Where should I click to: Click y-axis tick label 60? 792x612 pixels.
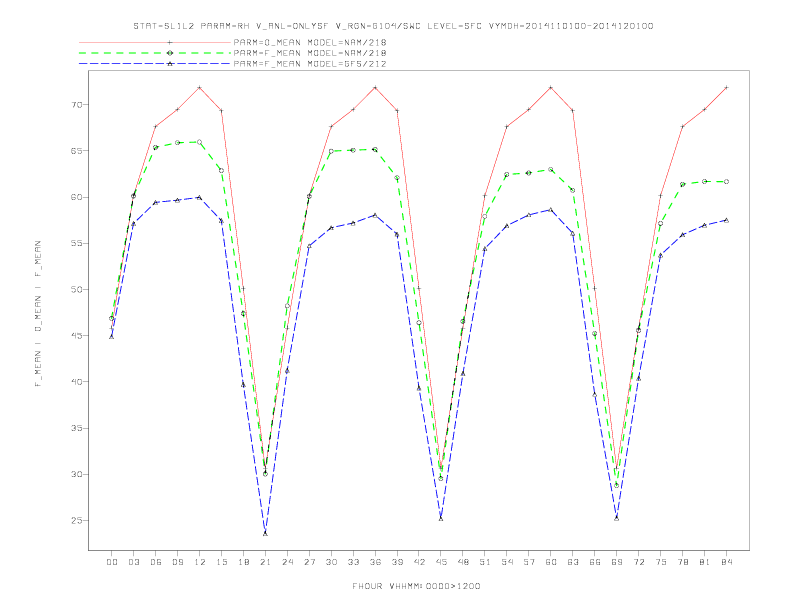click(77, 197)
